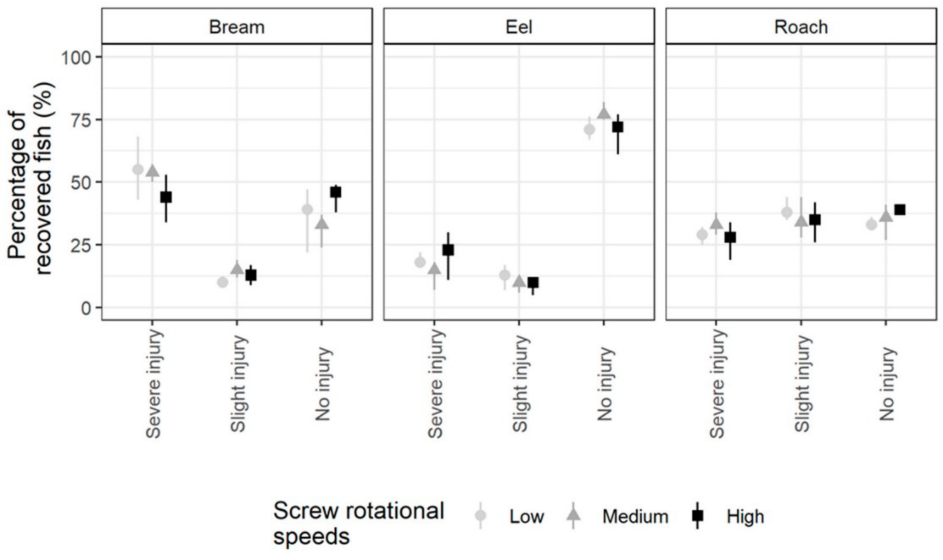
Task: Click the "Screw rotational speeds" legend title
Action: point(358,523)
